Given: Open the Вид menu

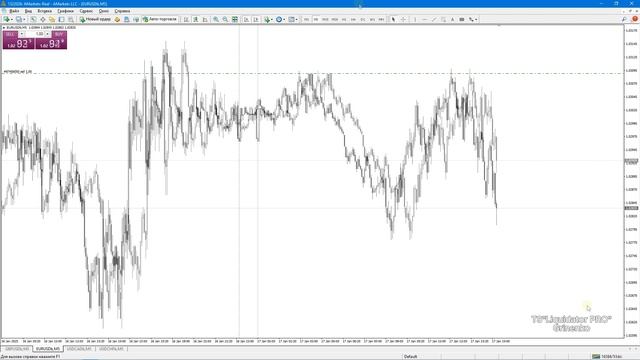Looking at the screenshot, I should [x=28, y=11].
